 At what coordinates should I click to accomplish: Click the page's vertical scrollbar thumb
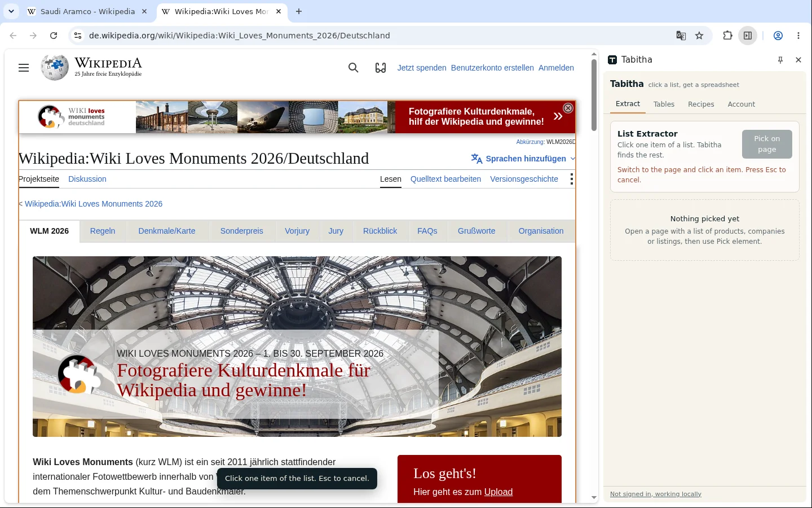(x=594, y=95)
